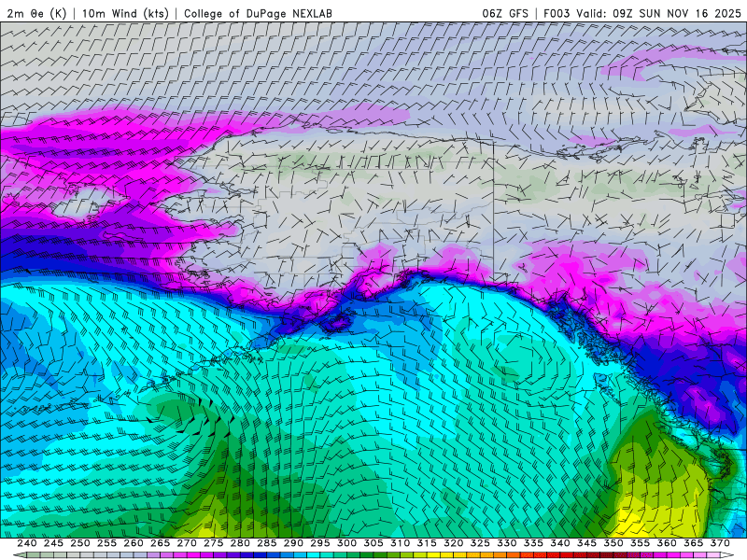Select the 340 legend value
Screen dimensions: 747x560
pyautogui.click(x=560, y=543)
